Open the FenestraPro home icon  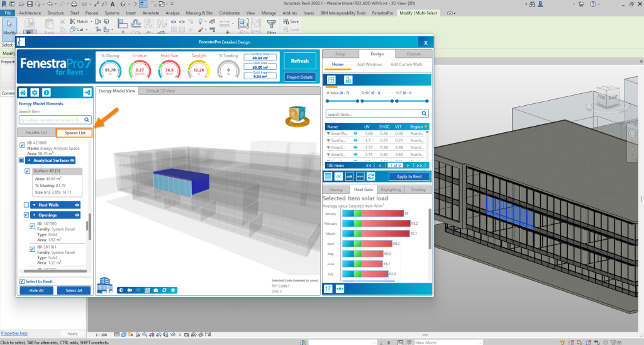pyautogui.click(x=23, y=93)
